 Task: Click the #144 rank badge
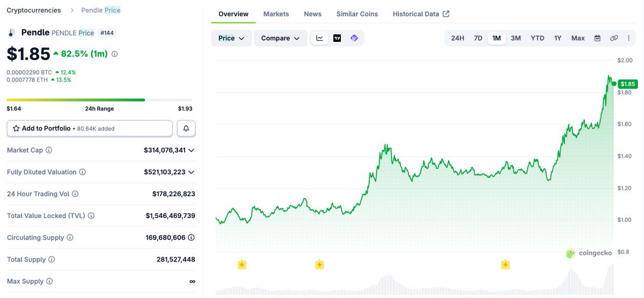[108, 33]
